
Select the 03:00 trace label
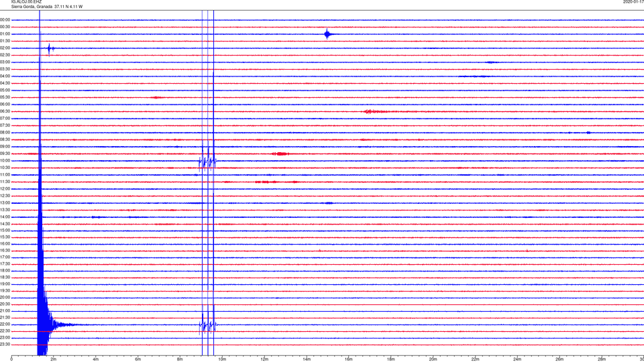tap(5, 62)
